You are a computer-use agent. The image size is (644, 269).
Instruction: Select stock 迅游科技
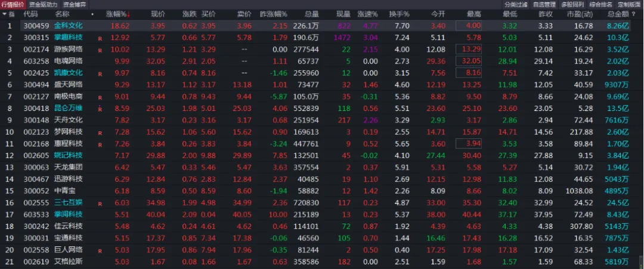[x=68, y=179]
